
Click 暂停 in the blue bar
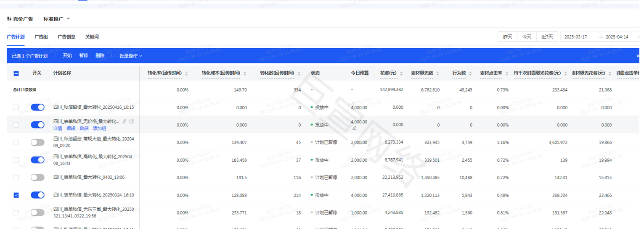(x=84, y=56)
